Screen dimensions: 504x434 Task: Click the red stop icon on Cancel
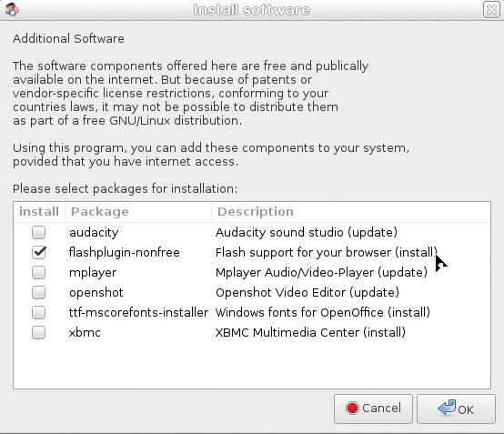tap(352, 409)
